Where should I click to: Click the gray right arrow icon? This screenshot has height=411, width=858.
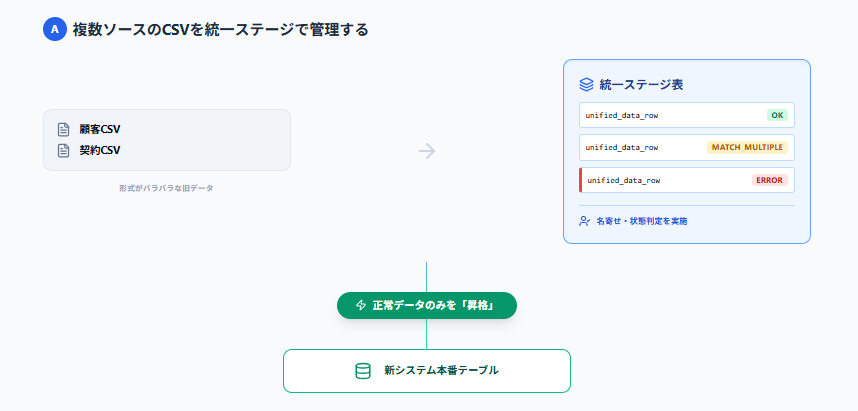(x=427, y=151)
